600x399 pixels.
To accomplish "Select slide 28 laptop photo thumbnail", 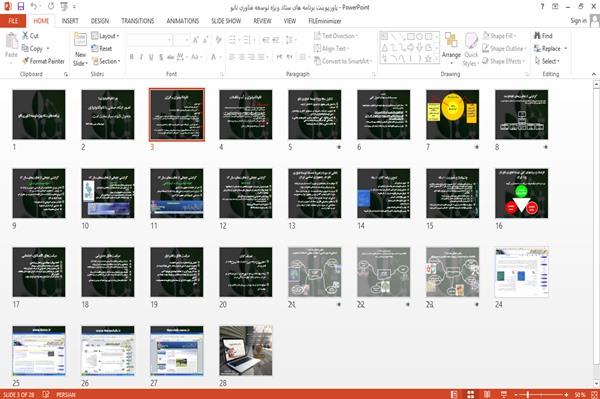I will click(x=246, y=350).
